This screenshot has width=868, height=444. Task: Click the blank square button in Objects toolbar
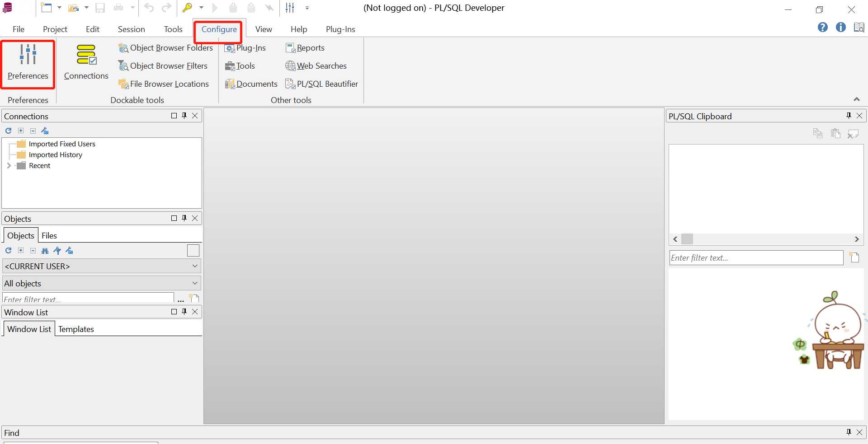(193, 251)
